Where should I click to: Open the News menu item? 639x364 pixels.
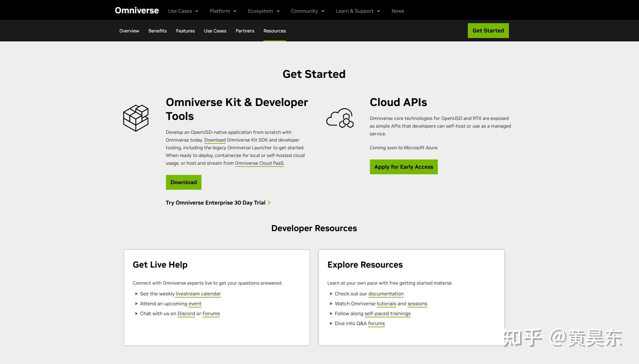click(398, 11)
